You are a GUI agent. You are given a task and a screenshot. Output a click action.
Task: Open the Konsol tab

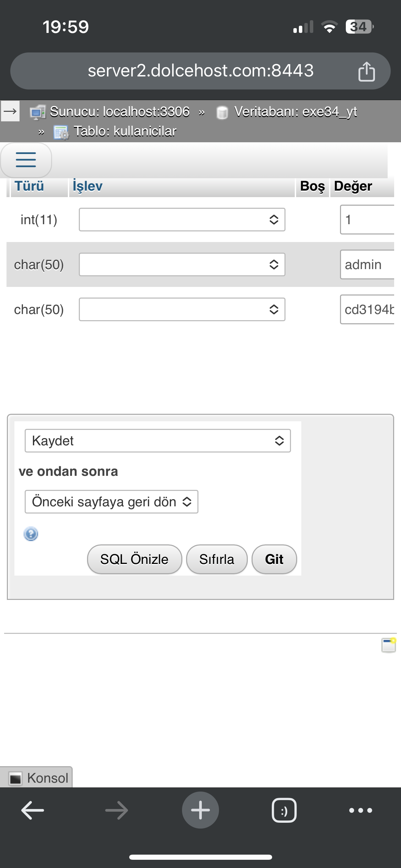pos(36,778)
